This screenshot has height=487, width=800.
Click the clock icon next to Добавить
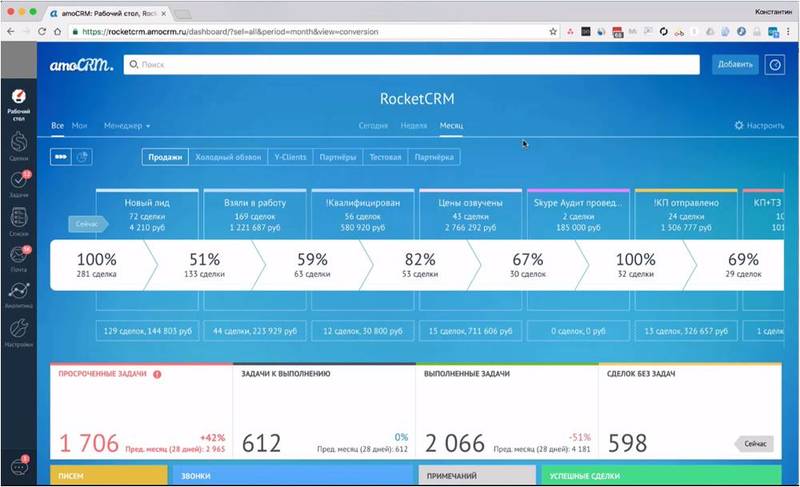pos(774,65)
